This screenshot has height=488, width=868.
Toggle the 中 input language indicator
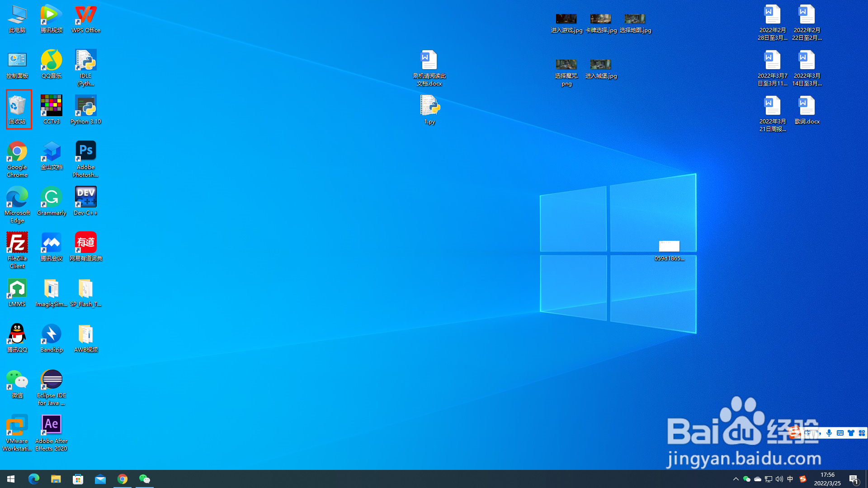coord(790,479)
